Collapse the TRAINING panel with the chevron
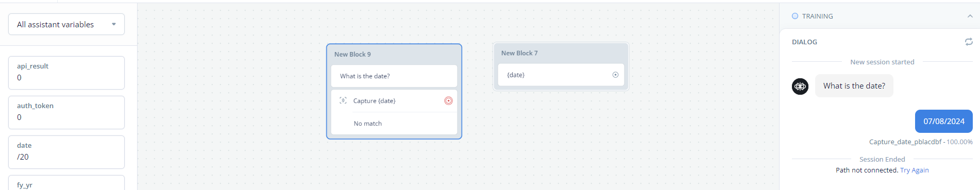Image resolution: width=980 pixels, height=190 pixels. (x=970, y=16)
